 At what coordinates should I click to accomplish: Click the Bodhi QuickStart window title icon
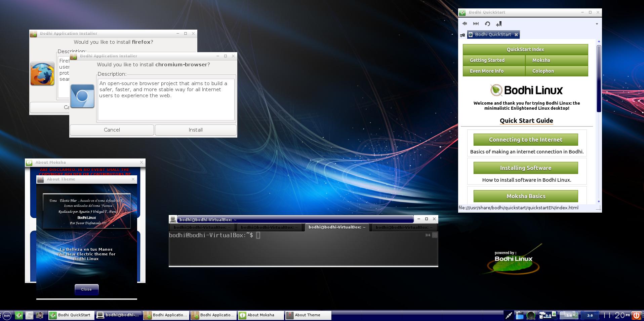click(462, 12)
